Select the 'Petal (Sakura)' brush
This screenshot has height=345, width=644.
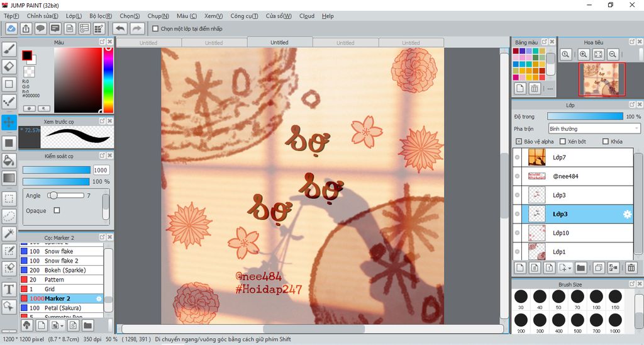[x=62, y=308]
